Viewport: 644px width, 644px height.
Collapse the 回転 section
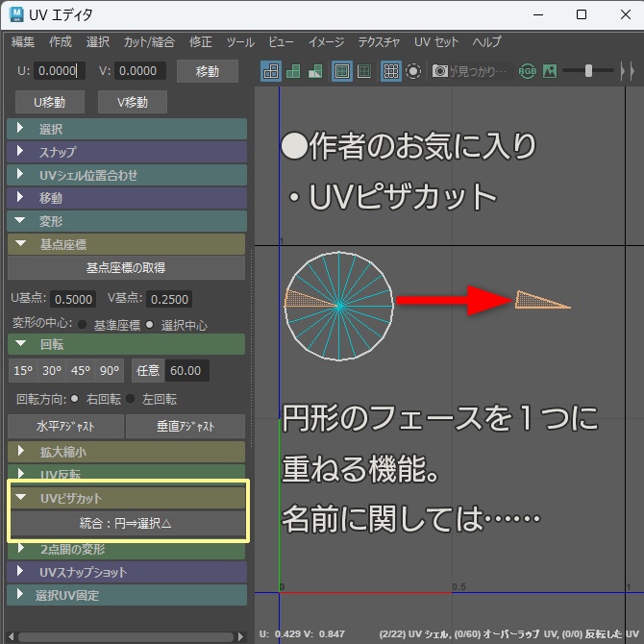(127, 344)
